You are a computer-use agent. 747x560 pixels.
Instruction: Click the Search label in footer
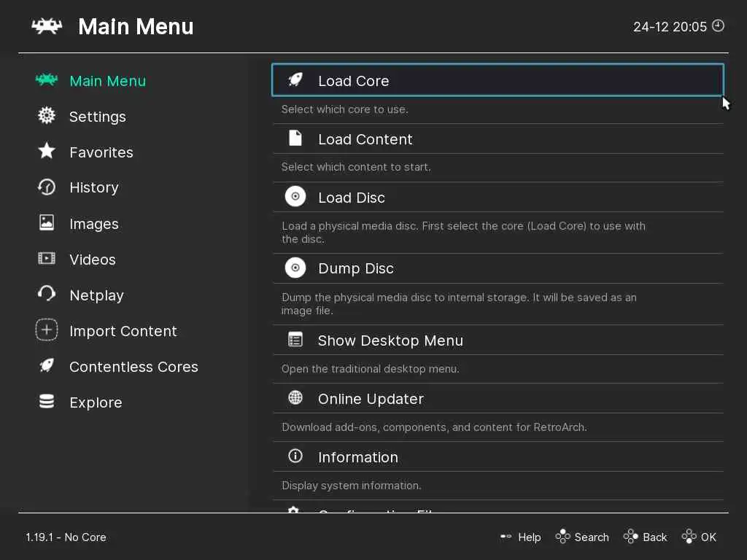click(591, 537)
